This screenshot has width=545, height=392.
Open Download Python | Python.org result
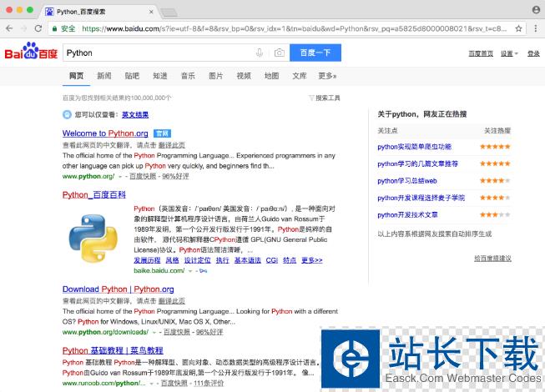(119, 289)
